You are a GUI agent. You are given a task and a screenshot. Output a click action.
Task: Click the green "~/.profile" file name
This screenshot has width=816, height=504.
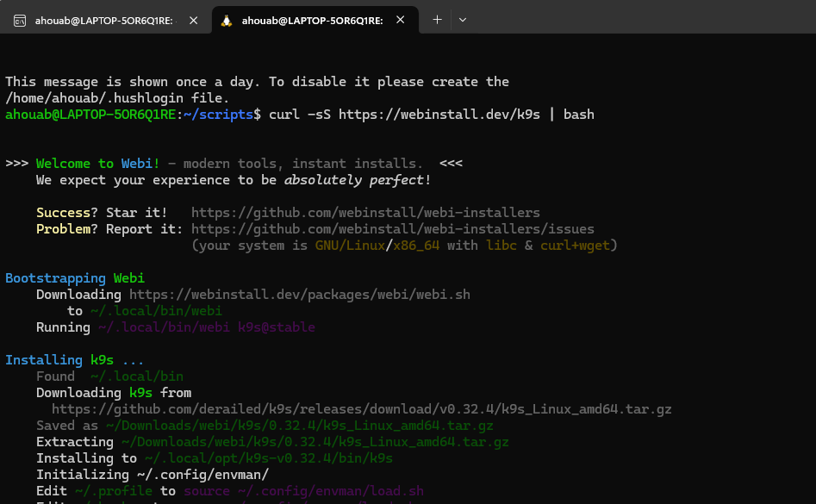tap(114, 491)
